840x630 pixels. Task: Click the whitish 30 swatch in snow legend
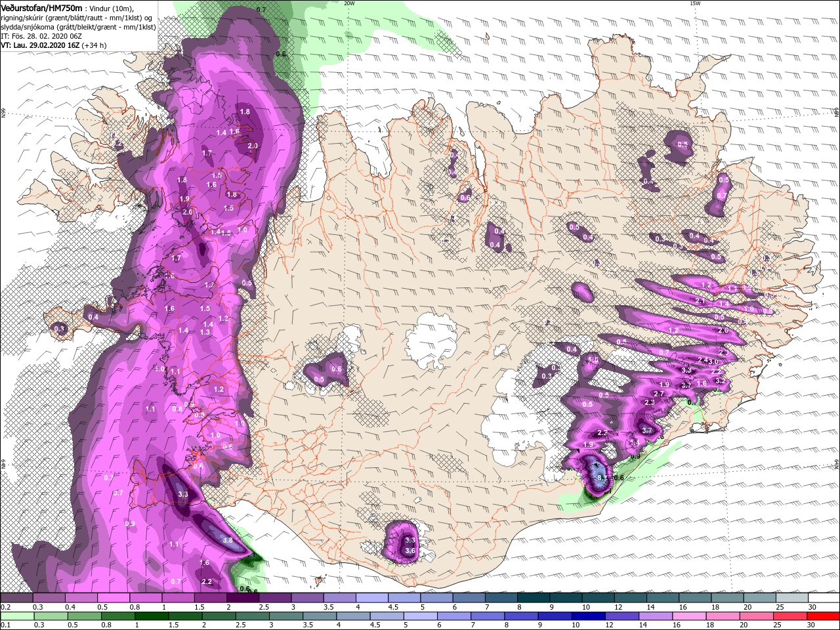coord(823,598)
